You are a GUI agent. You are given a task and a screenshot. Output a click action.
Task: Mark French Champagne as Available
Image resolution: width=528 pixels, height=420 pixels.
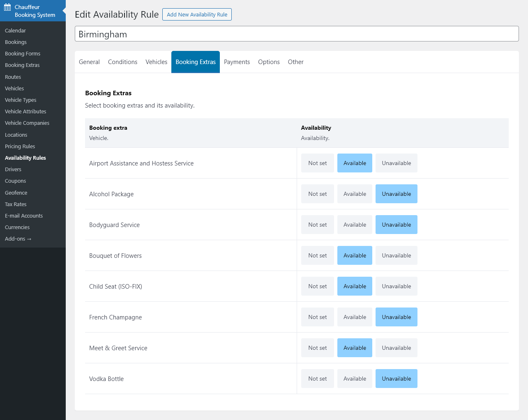coord(355,317)
